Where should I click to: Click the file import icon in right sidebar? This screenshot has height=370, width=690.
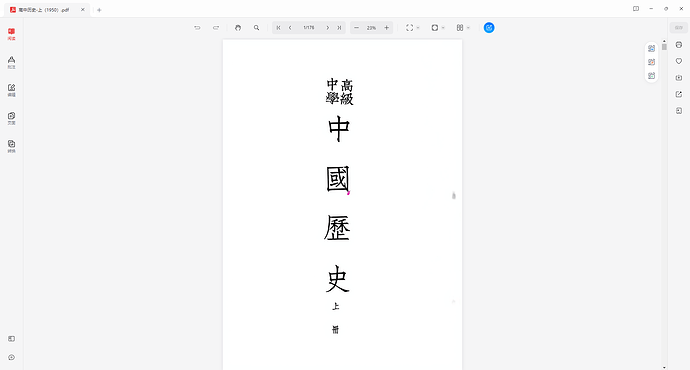click(679, 111)
